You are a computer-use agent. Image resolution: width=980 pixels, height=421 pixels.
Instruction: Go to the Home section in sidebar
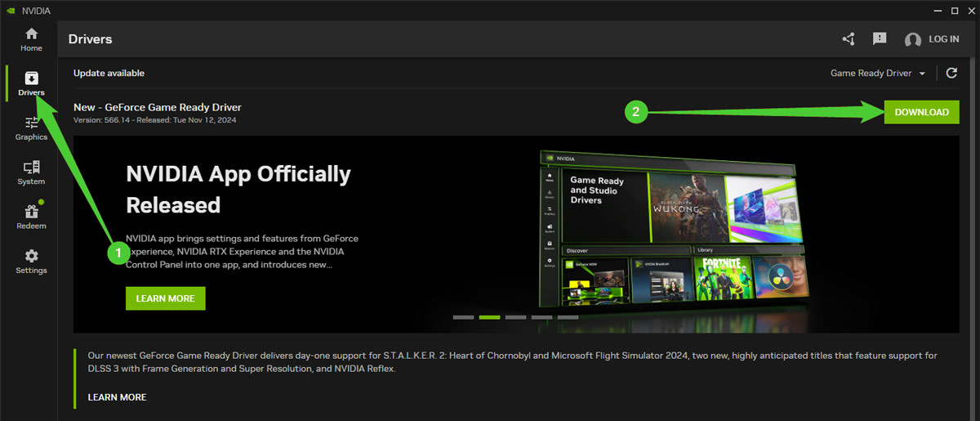point(31,38)
